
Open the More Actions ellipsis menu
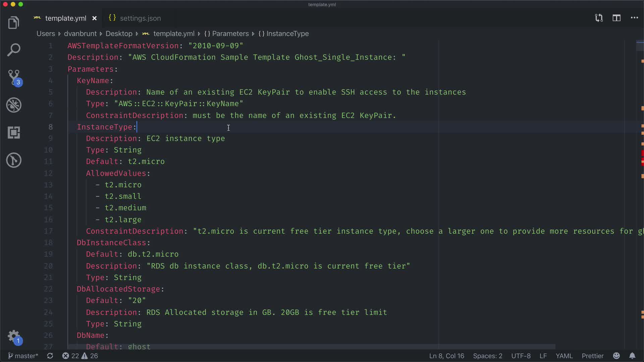[x=634, y=18]
